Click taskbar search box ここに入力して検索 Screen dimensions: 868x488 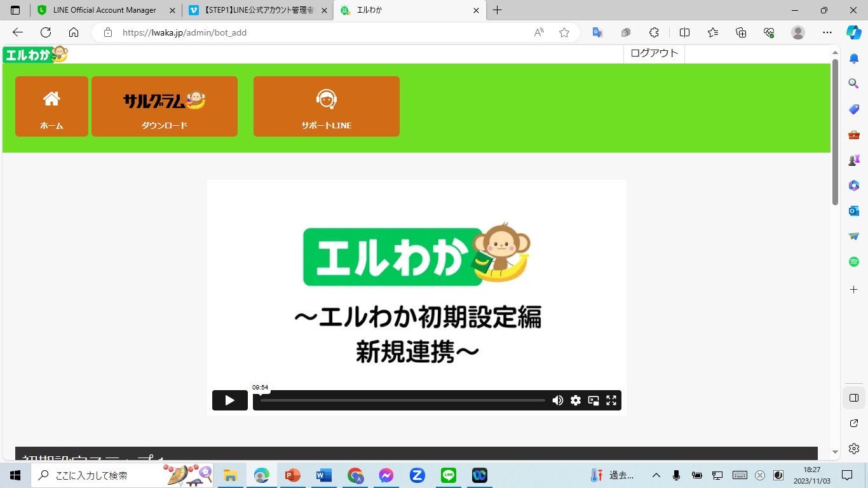[123, 475]
